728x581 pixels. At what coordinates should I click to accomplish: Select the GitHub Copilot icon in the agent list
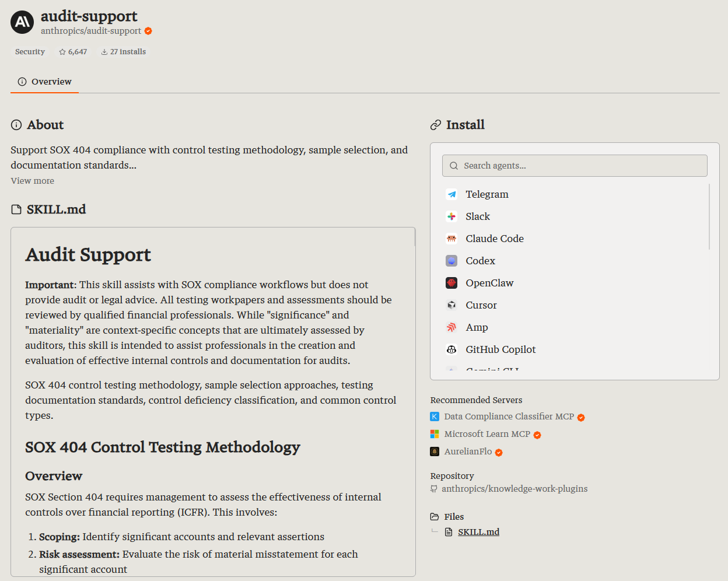pos(452,349)
